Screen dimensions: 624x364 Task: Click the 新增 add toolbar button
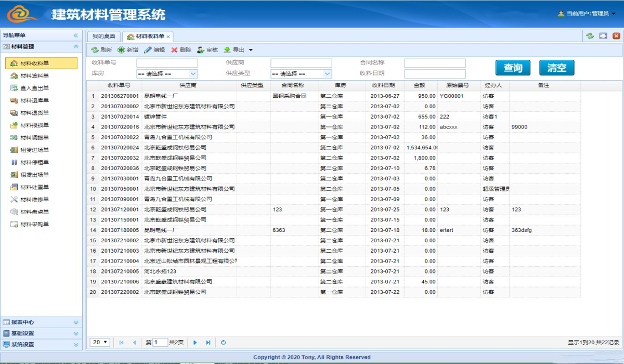(128, 50)
